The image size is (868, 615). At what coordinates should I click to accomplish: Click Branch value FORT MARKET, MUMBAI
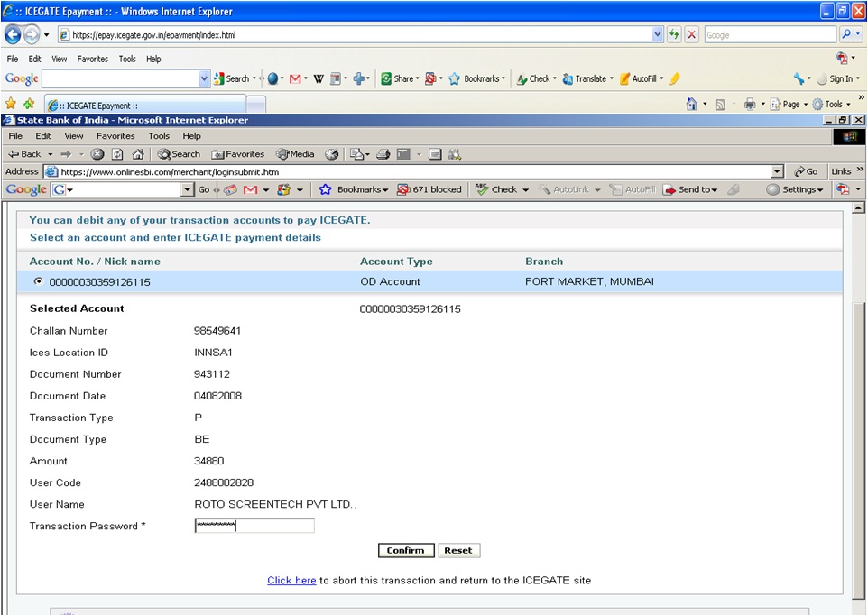(589, 281)
